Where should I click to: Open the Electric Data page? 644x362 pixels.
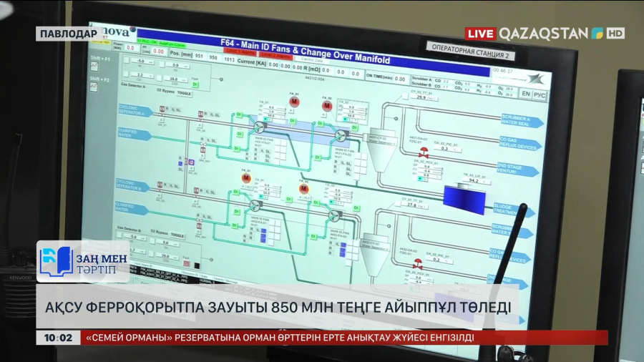(311, 59)
